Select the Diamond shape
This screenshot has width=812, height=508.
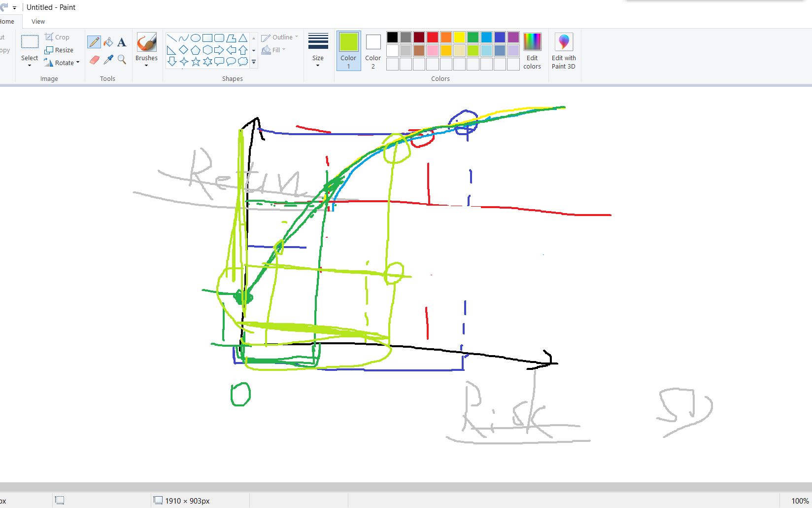[184, 50]
